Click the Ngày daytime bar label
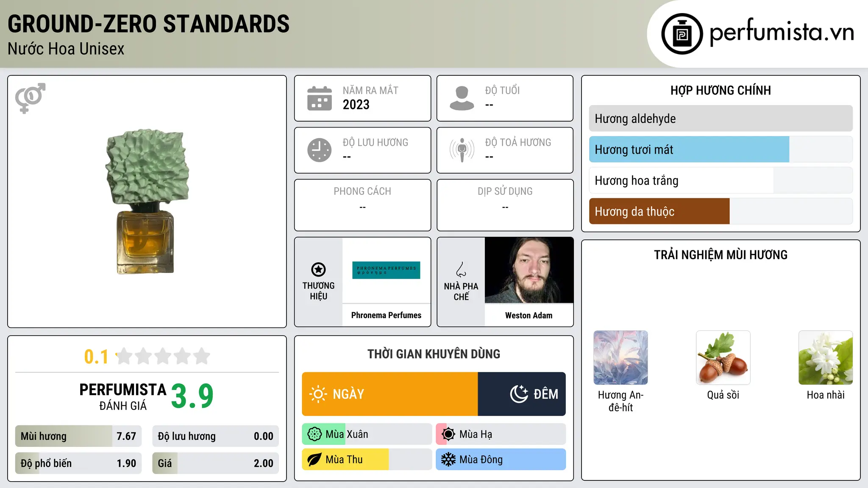This screenshot has width=868, height=488. (x=348, y=394)
